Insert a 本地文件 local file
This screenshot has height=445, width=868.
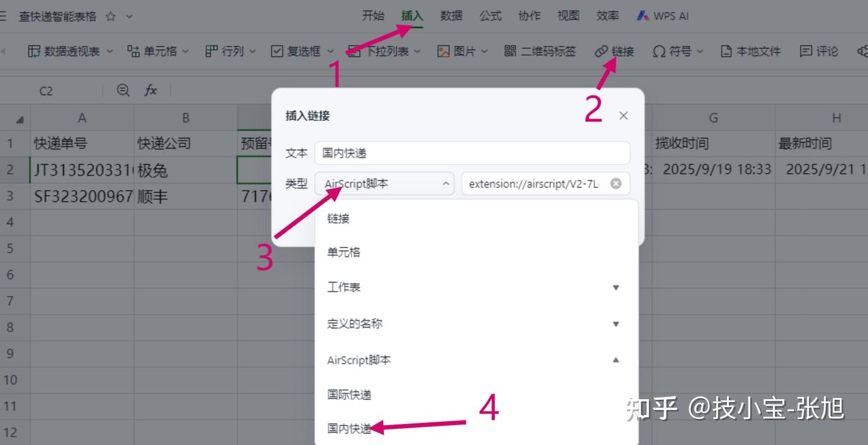pos(750,51)
